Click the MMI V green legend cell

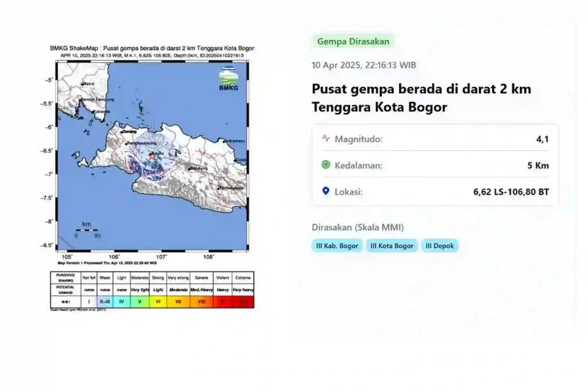140,302
